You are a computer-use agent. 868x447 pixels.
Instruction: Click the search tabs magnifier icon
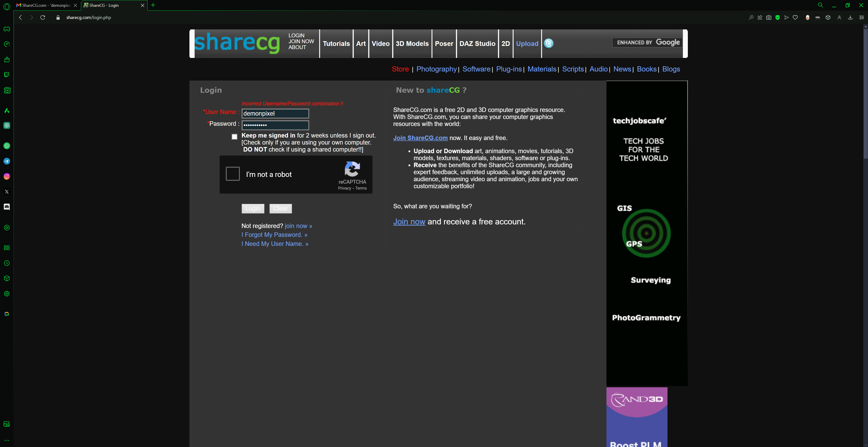[x=820, y=5]
